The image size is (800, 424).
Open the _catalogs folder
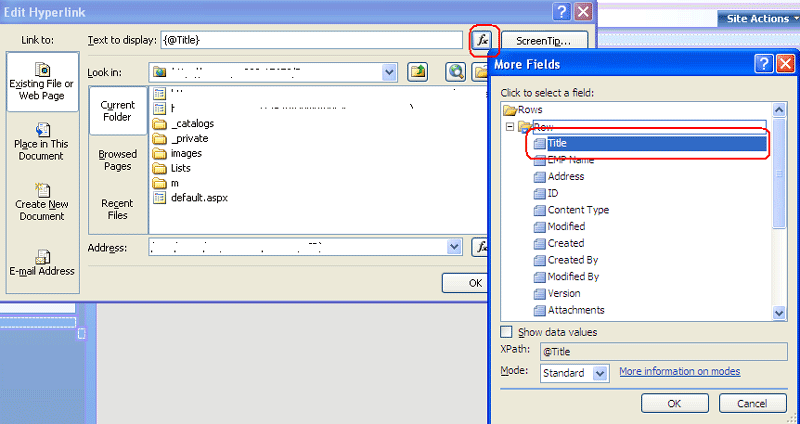click(x=184, y=123)
